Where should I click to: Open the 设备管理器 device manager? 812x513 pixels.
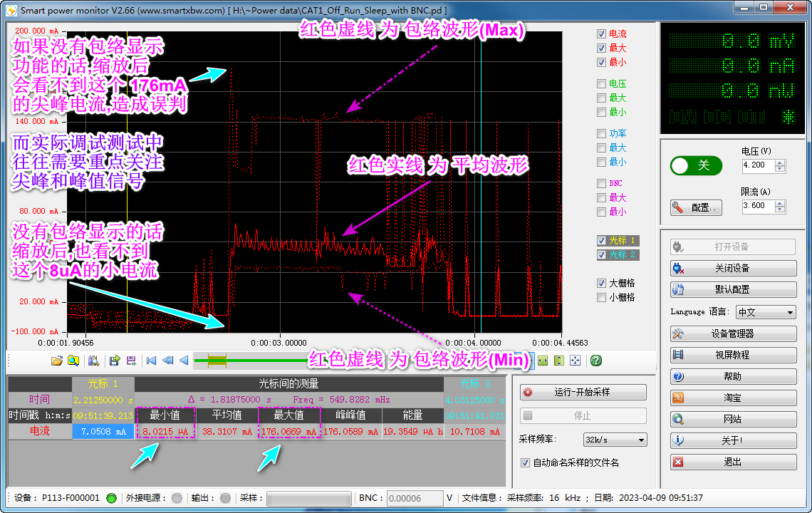coord(732,333)
